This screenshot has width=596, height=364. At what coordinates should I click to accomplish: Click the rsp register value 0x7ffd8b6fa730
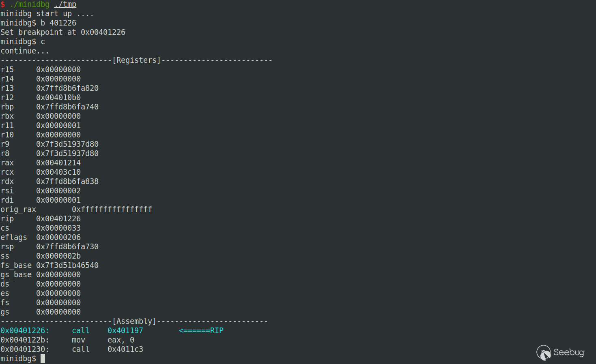click(x=67, y=247)
